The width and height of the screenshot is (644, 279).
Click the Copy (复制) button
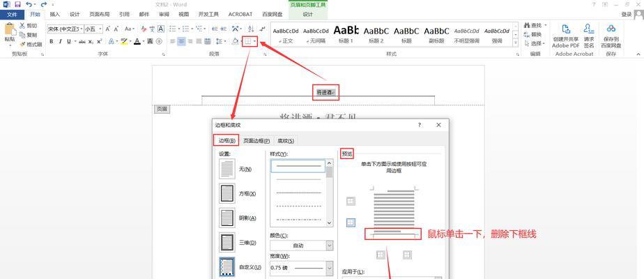(x=29, y=35)
